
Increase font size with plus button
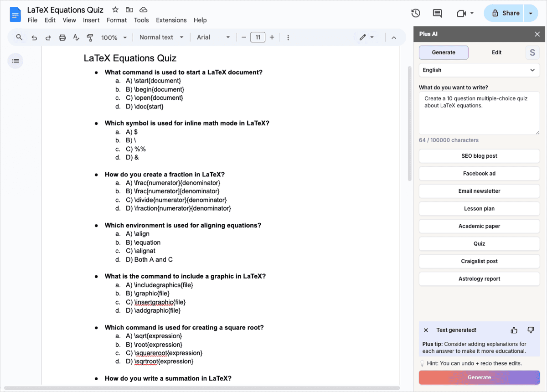pos(272,37)
